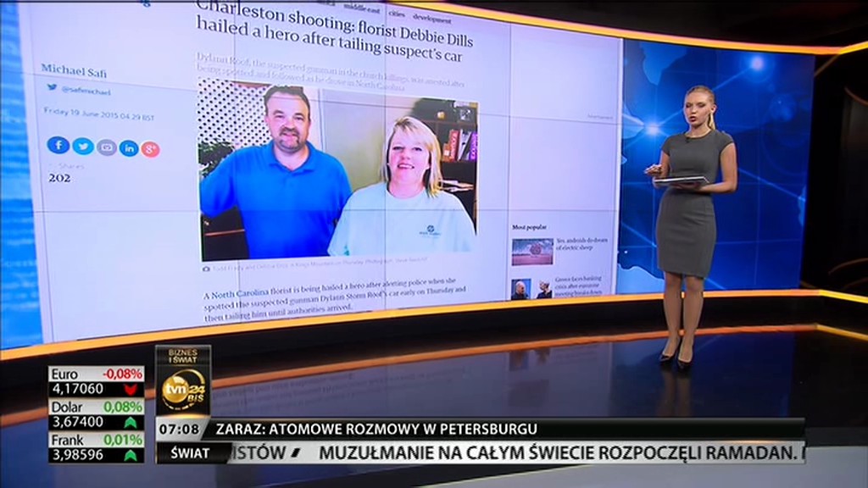Click the Facebook share icon

coord(58,145)
